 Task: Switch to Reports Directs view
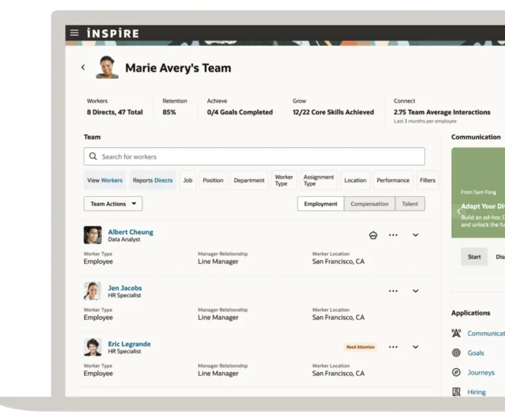[152, 180]
